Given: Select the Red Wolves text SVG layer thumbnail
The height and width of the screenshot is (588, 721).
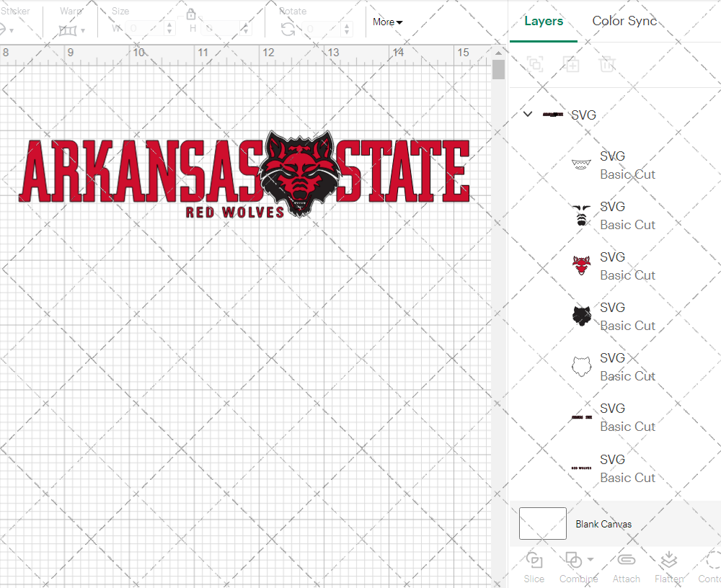Looking at the screenshot, I should (x=581, y=468).
